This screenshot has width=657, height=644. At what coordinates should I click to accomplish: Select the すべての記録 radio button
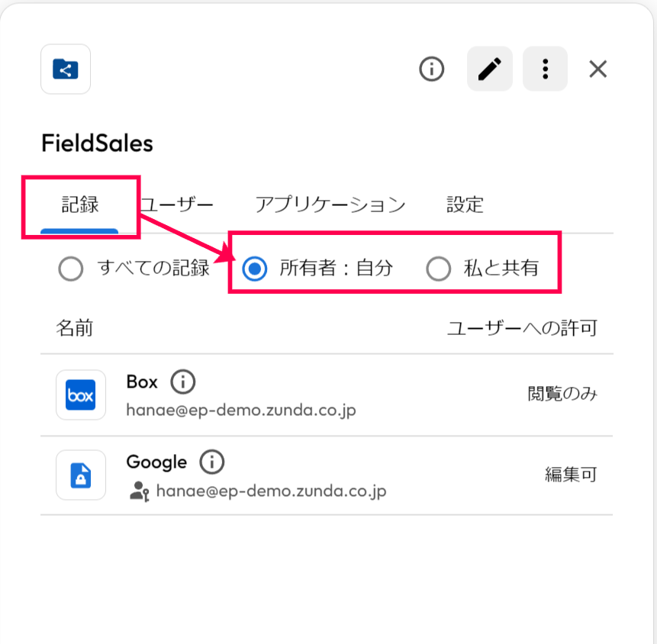[x=71, y=269]
